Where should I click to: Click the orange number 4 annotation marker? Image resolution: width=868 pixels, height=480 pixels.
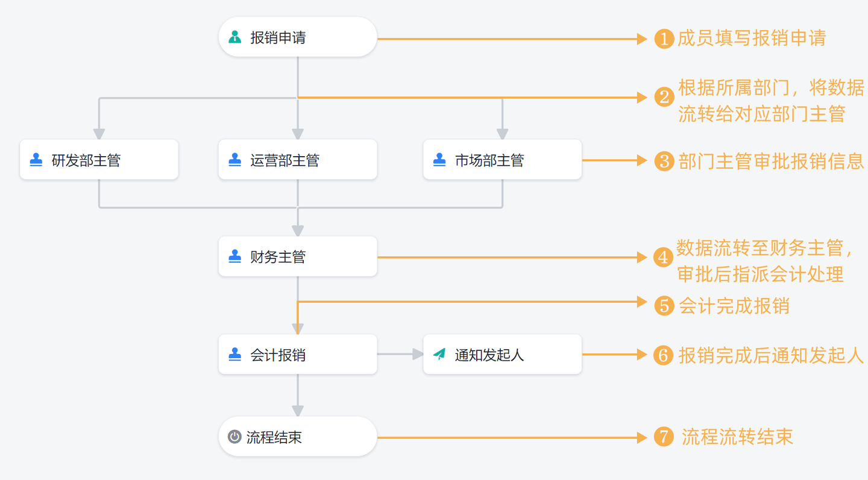pos(663,257)
